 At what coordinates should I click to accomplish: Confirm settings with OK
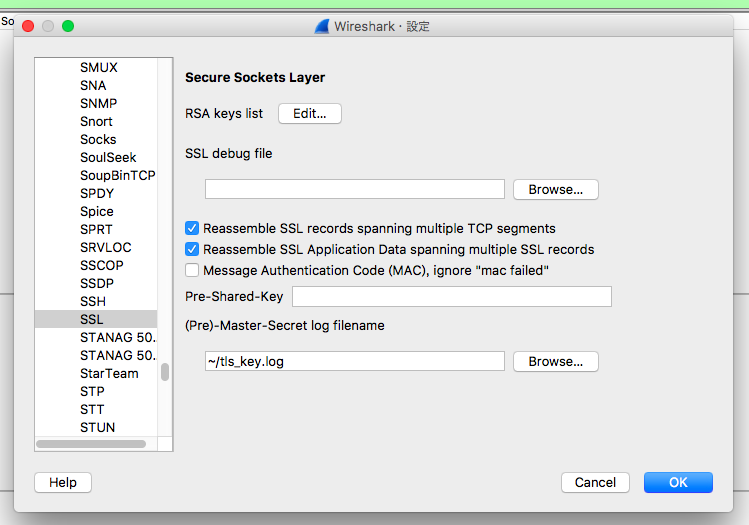click(678, 482)
